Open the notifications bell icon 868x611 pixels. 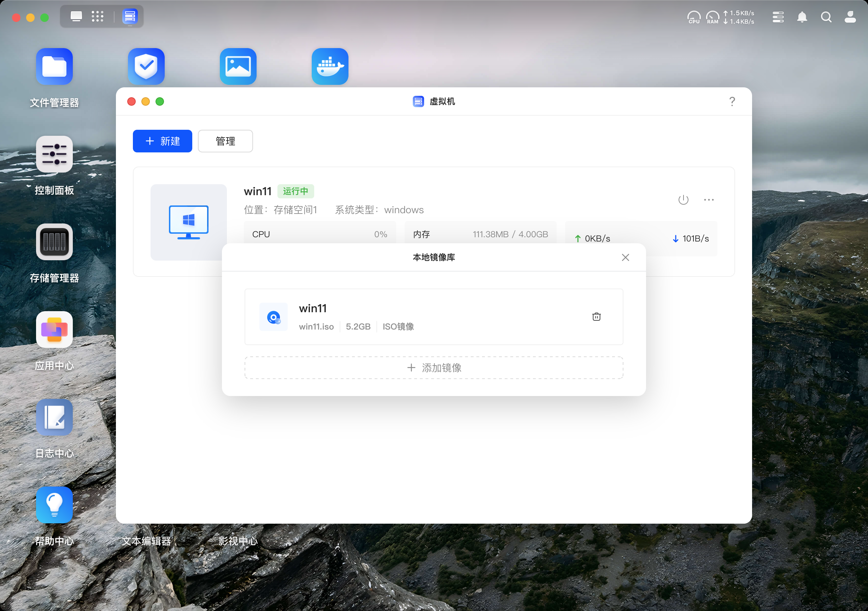[x=802, y=17]
